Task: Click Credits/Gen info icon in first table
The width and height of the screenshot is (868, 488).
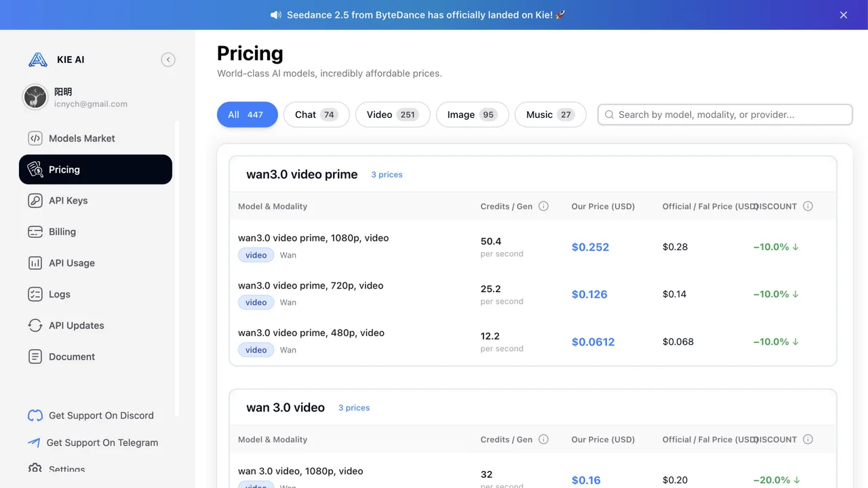Action: click(x=543, y=206)
